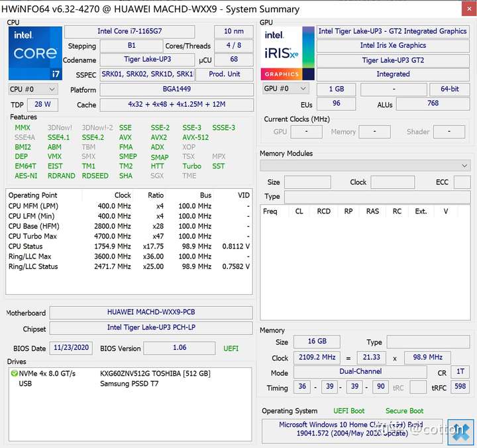Viewport: 477px width, 448px height.
Task: Click the Intel Iris Xe Graphics name field
Action: pos(393,46)
